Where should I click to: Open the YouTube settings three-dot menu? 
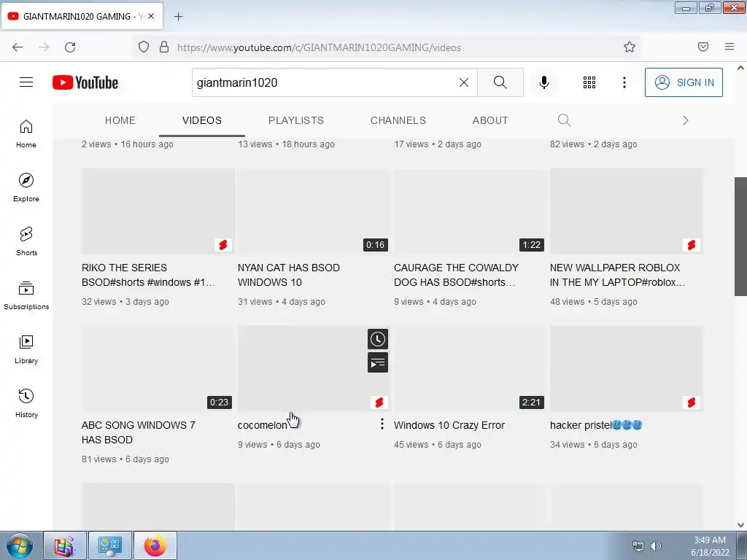tap(624, 82)
